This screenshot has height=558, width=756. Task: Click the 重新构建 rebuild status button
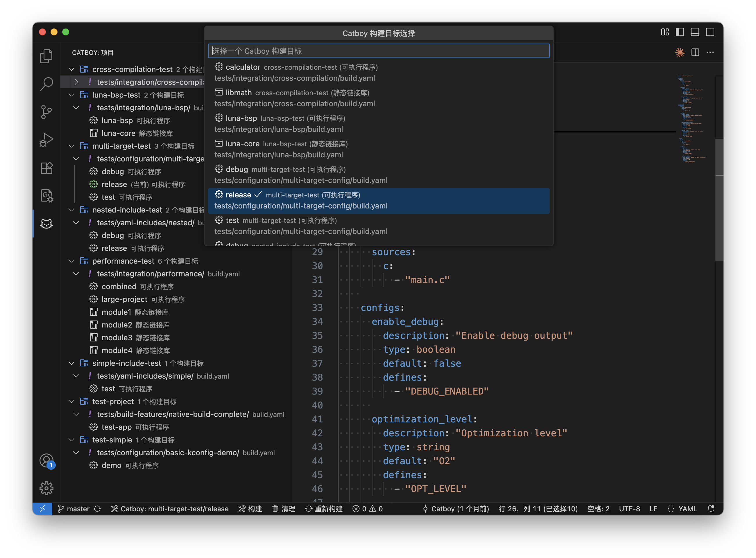click(324, 509)
